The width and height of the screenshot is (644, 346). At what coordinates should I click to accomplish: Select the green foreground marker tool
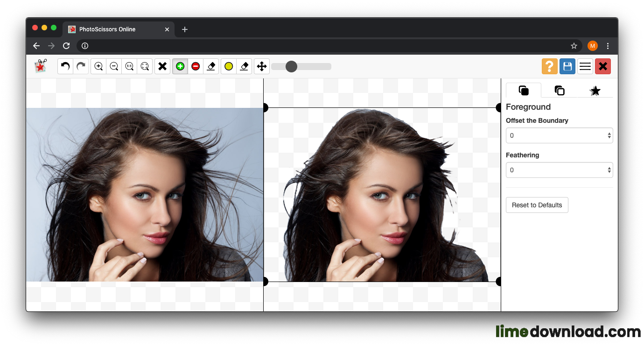coord(180,66)
